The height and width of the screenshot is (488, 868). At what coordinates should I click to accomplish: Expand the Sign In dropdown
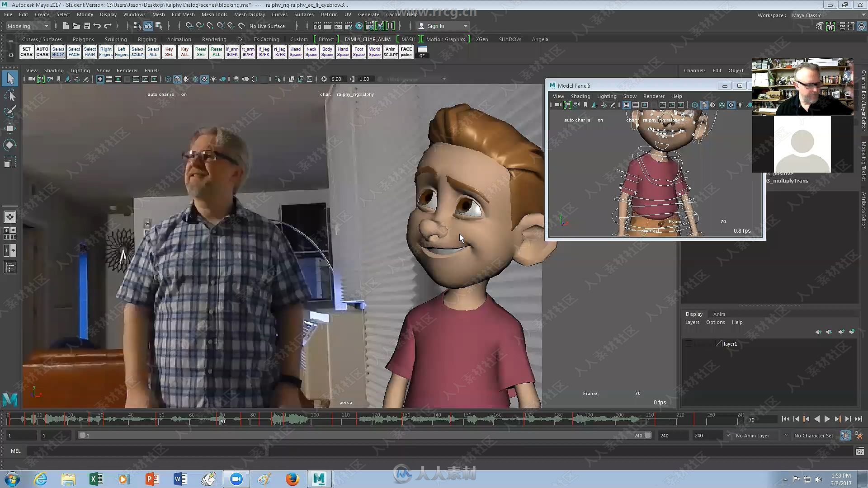[x=466, y=26]
